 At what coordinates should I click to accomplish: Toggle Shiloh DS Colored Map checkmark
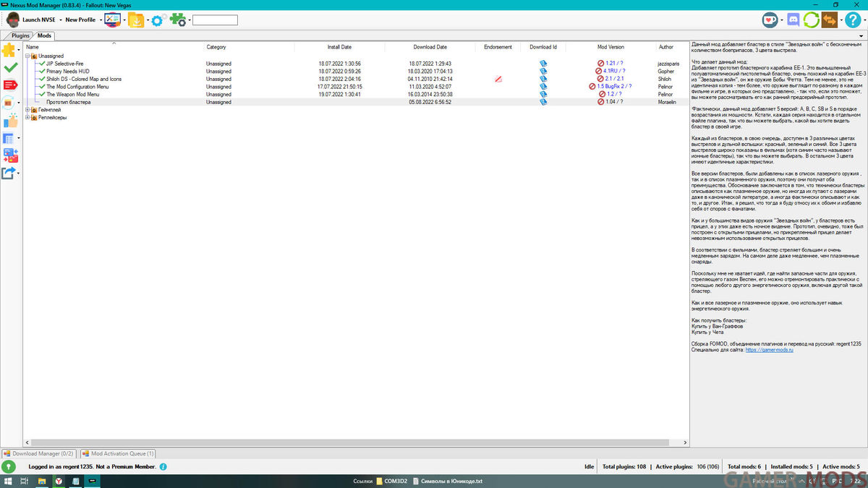coord(42,79)
